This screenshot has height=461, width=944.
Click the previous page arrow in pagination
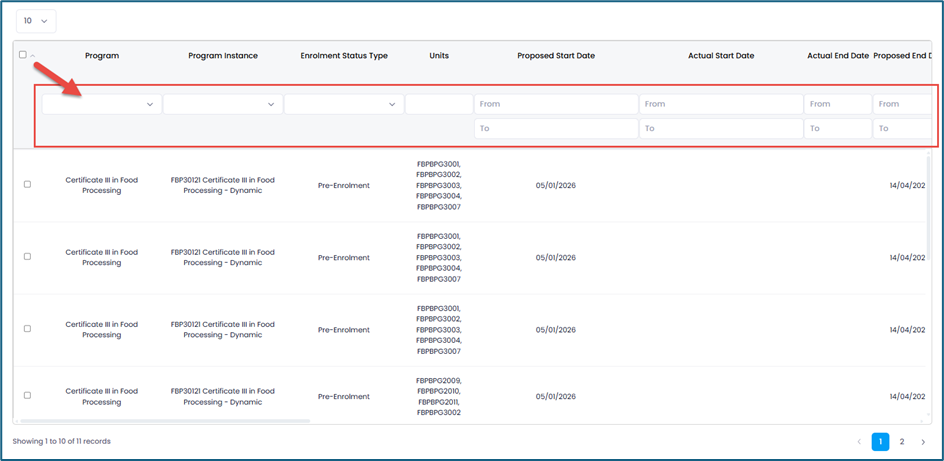pos(858,442)
